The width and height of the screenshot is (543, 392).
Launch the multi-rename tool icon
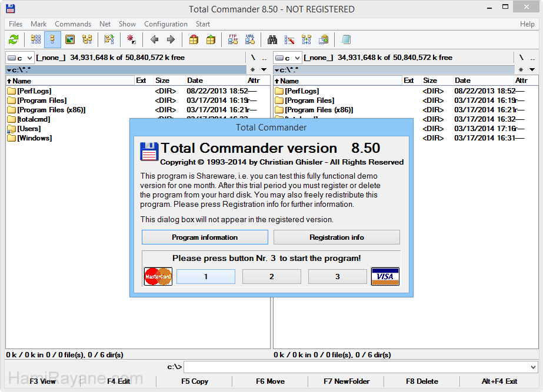point(289,39)
